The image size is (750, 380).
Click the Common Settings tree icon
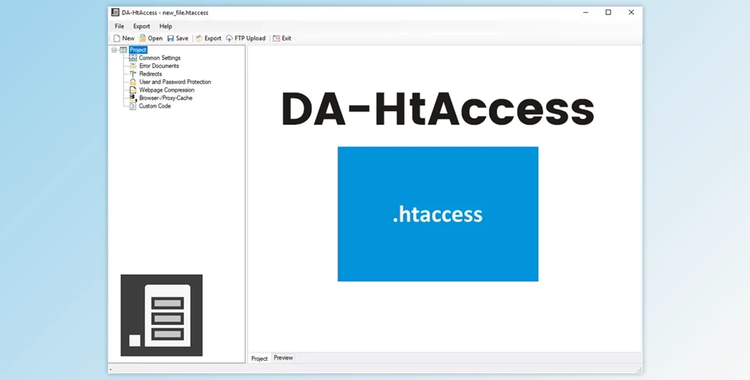click(x=133, y=58)
